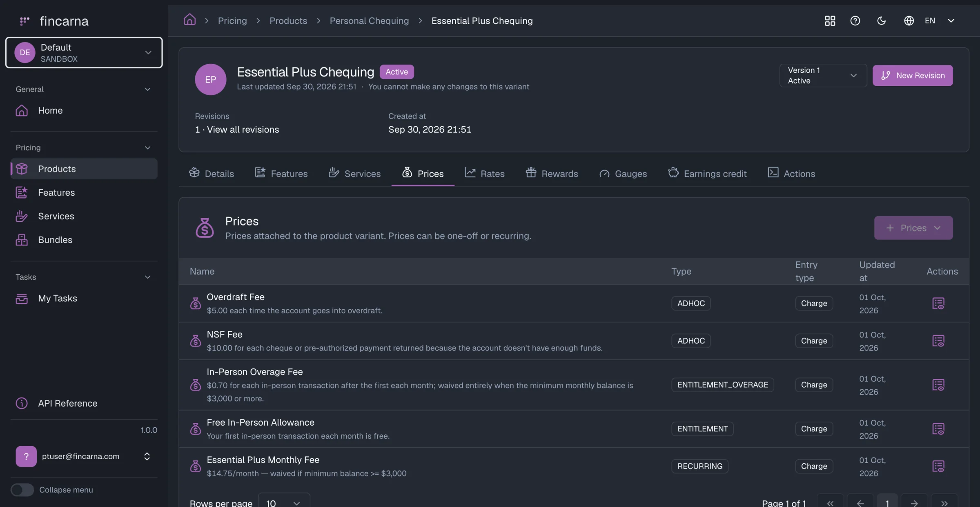Open the Rows per page dropdown
This screenshot has height=507, width=980.
tap(284, 503)
